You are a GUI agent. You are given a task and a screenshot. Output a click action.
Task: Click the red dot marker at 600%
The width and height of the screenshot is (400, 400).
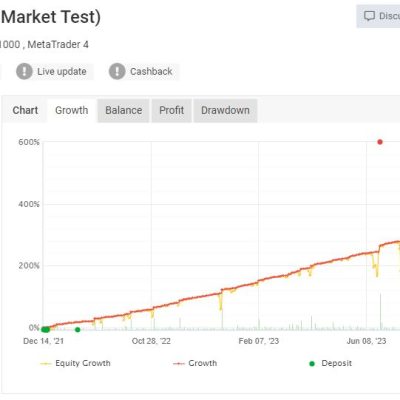380,142
